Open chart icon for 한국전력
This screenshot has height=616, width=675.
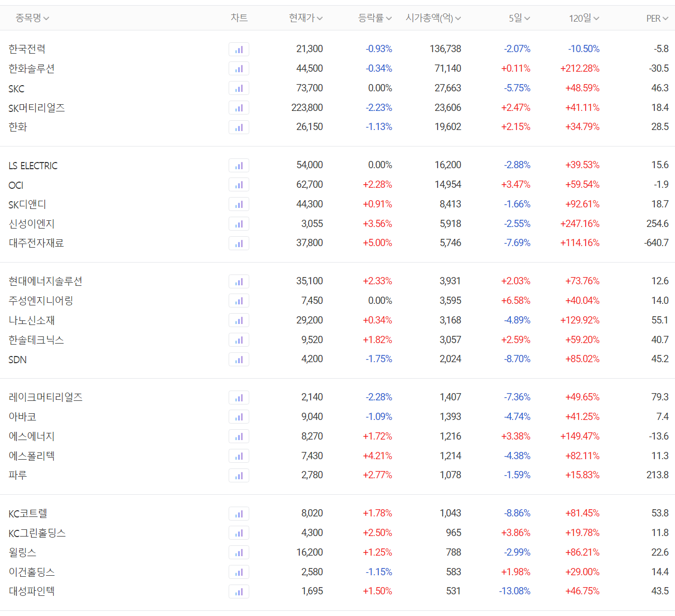pos(239,50)
